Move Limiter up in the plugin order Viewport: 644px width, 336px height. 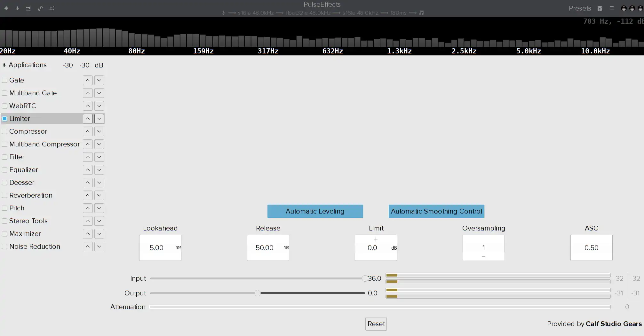88,119
